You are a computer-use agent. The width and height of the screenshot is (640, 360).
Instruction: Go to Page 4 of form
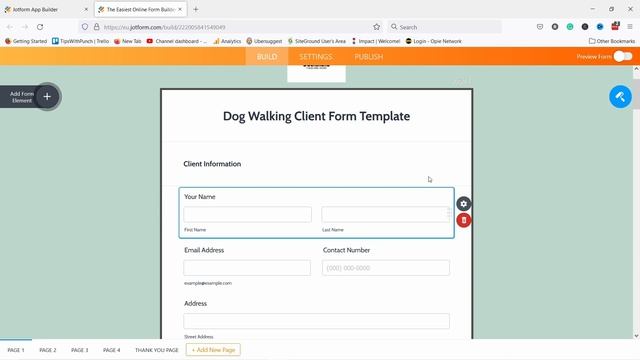pyautogui.click(x=111, y=350)
